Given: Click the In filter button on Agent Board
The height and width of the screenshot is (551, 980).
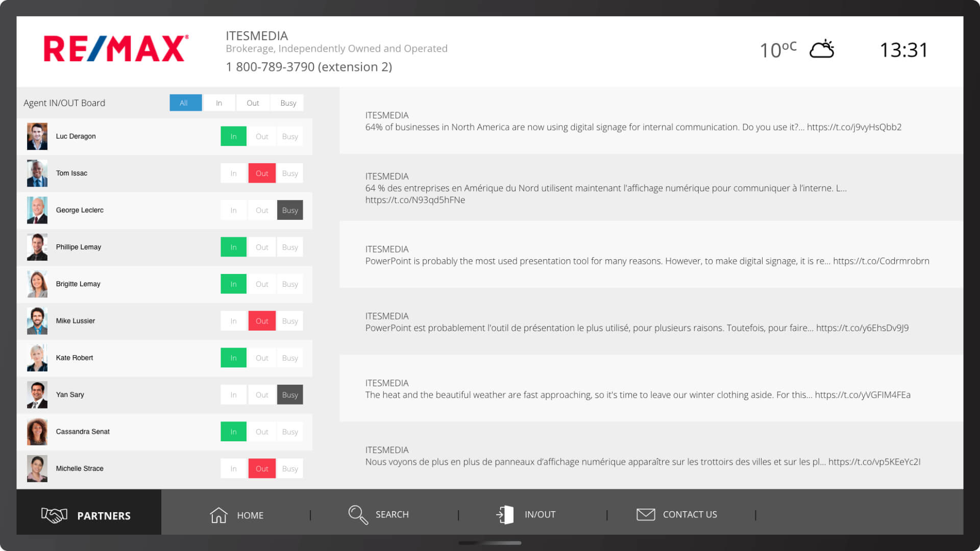Looking at the screenshot, I should point(218,102).
